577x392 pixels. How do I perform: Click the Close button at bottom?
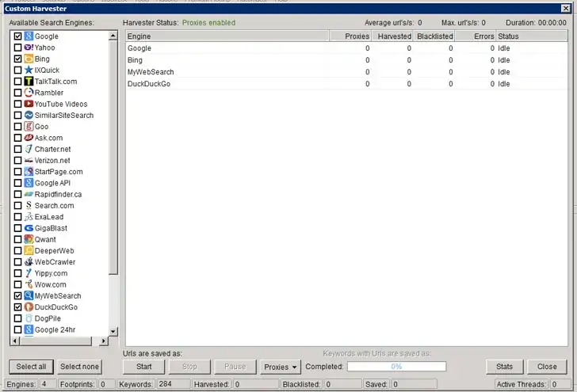(x=547, y=367)
